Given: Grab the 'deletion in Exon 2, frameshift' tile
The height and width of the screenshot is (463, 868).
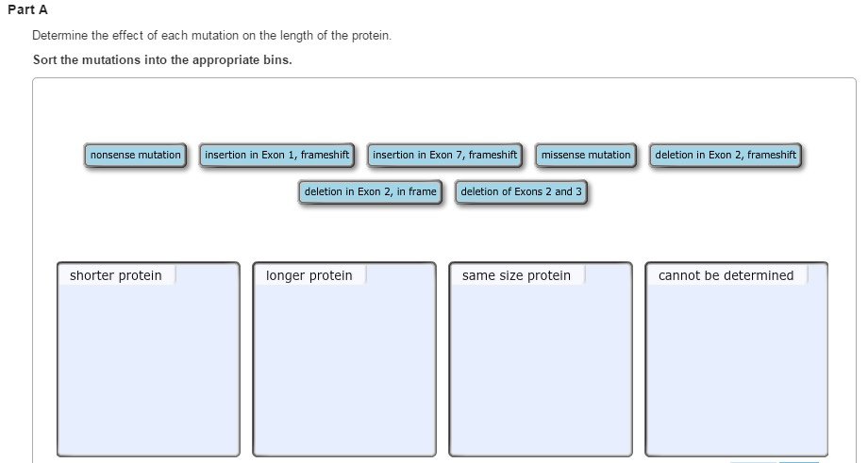Looking at the screenshot, I should [726, 155].
